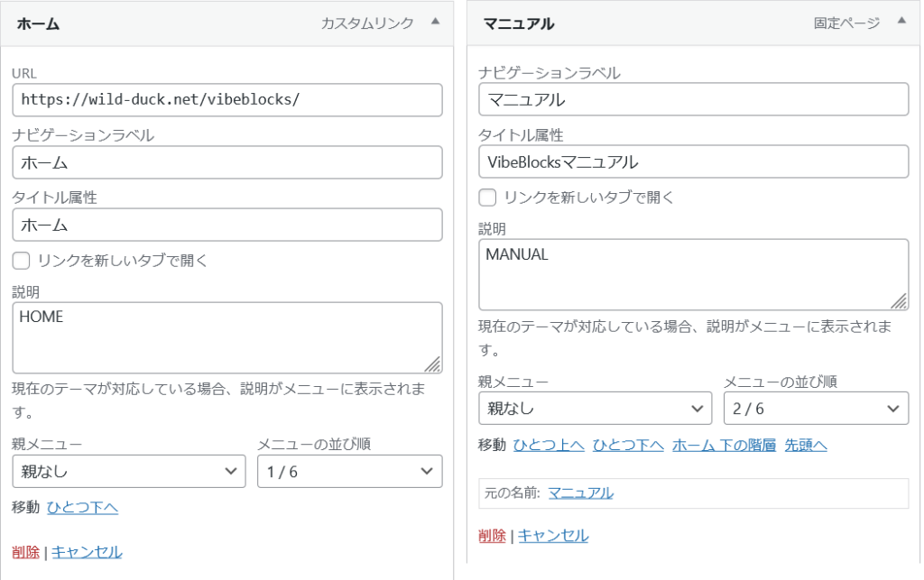
Task: Enable new tab checkbox for マニュアル item
Action: point(487,198)
